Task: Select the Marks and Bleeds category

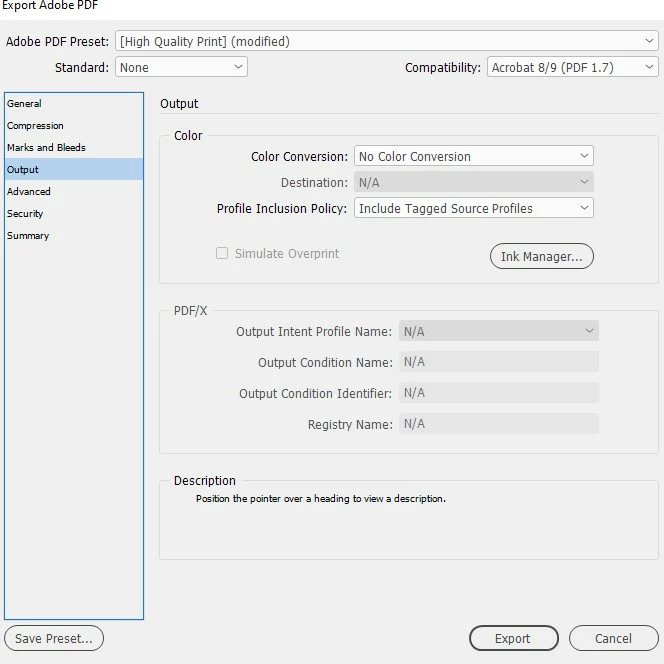Action: click(x=74, y=147)
